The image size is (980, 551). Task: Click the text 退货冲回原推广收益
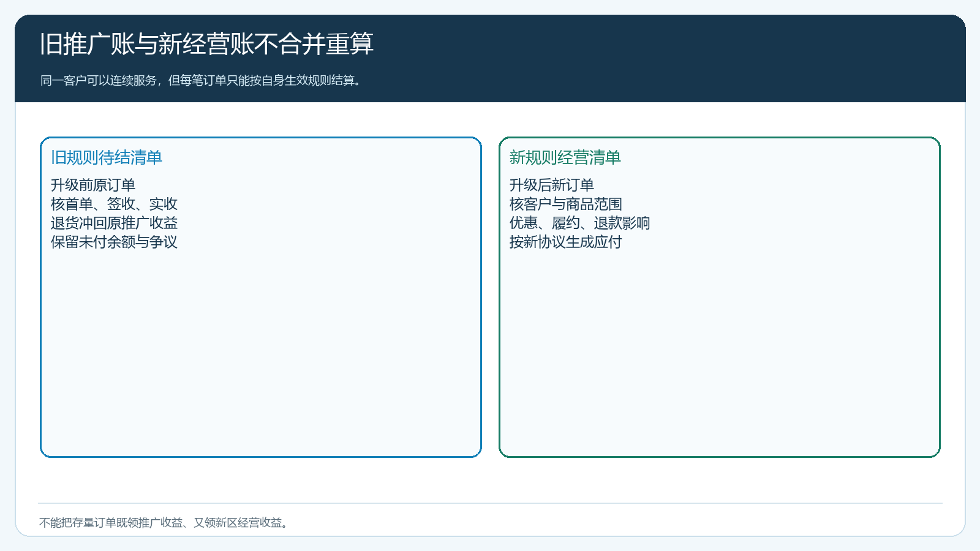tap(114, 223)
